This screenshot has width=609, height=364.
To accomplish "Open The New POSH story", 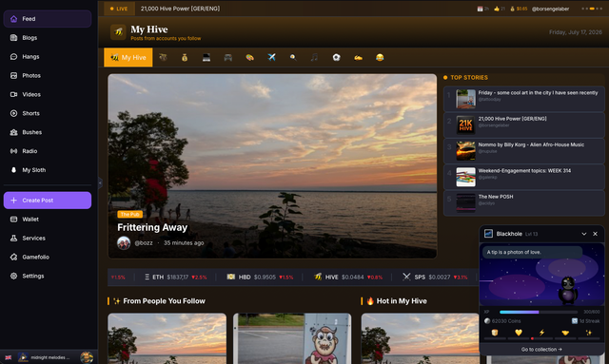I will tap(524, 202).
